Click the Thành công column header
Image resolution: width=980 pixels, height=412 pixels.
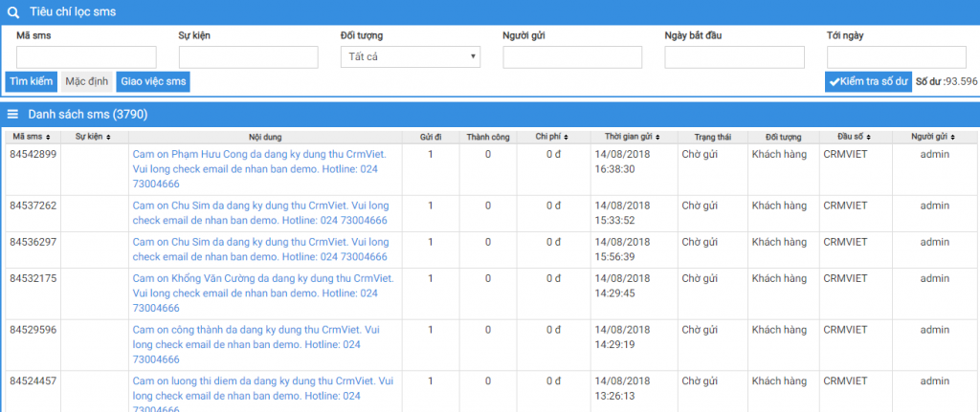tap(488, 137)
